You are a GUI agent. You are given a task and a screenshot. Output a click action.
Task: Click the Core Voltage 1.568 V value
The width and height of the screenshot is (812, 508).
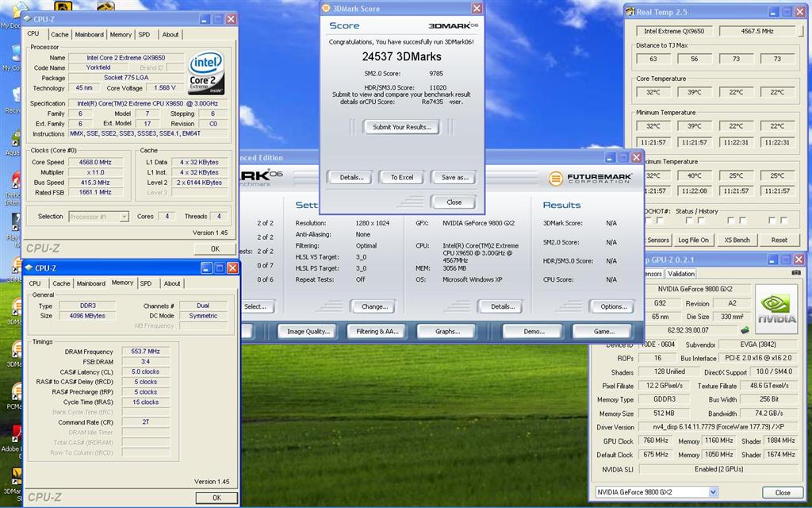165,88
